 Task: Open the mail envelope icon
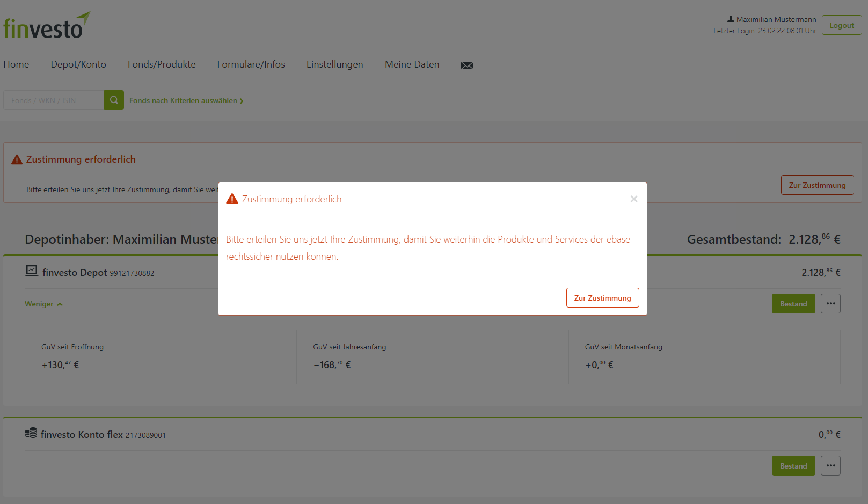tap(467, 65)
